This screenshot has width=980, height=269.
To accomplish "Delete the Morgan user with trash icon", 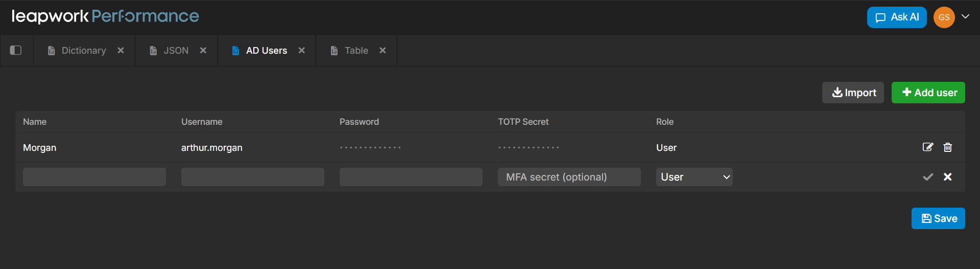I will tap(948, 147).
